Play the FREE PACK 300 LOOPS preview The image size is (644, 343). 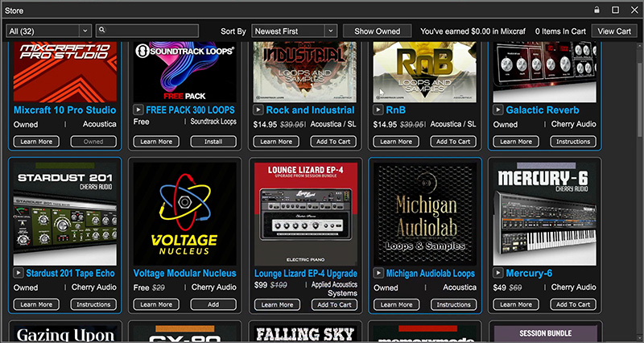tap(138, 110)
